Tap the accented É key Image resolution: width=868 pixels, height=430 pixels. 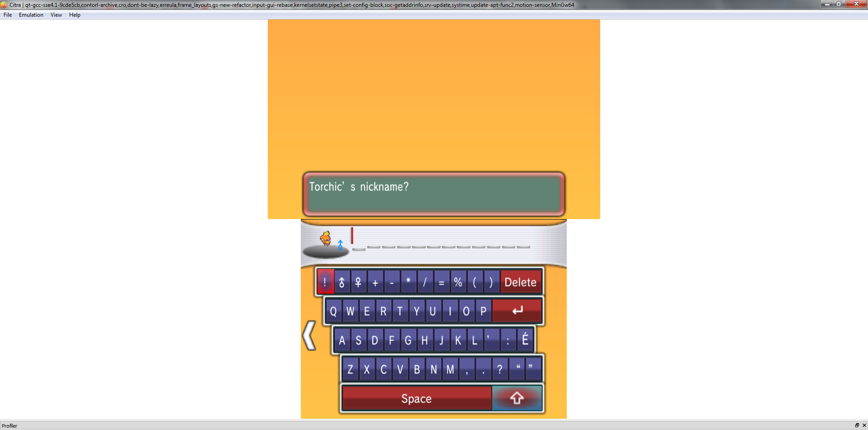[525, 340]
